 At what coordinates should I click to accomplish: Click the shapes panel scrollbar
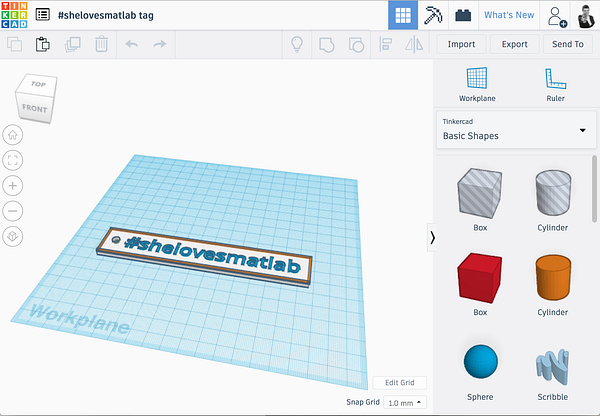(594, 189)
